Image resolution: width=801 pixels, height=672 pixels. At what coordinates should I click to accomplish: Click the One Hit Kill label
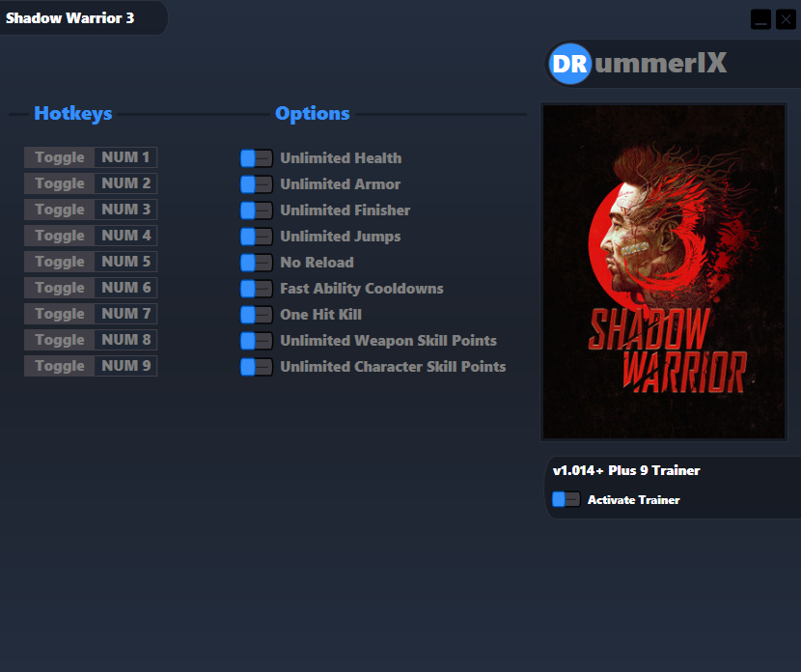coord(320,315)
